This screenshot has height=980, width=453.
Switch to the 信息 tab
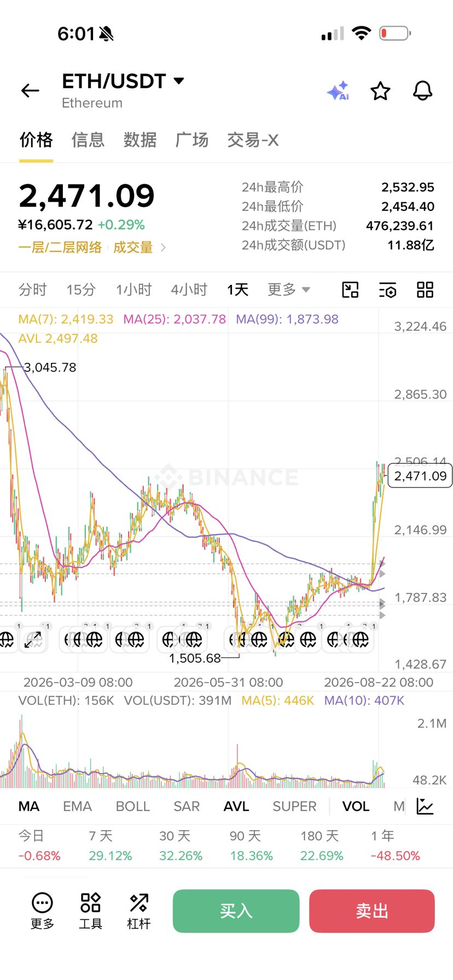click(x=88, y=140)
